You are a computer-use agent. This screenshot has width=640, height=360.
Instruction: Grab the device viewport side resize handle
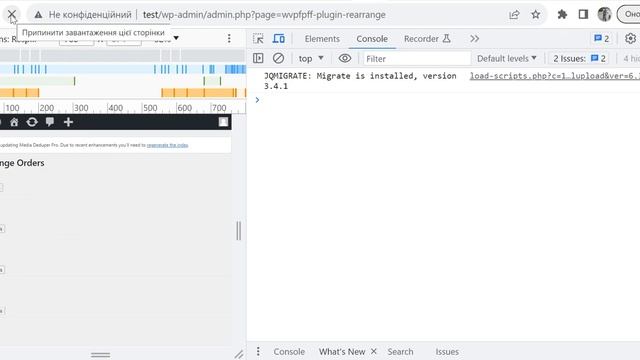(x=239, y=231)
